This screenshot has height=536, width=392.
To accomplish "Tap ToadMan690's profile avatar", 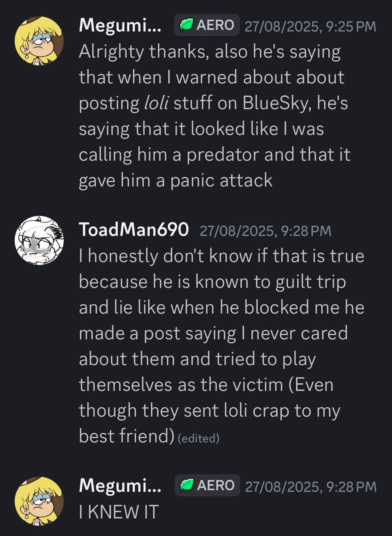I will (x=39, y=241).
